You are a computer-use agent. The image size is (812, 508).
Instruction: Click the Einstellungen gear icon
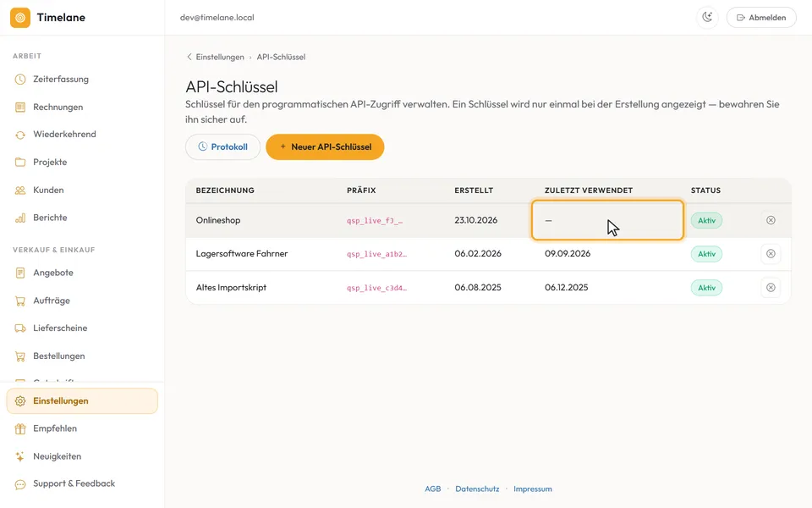pyautogui.click(x=20, y=401)
